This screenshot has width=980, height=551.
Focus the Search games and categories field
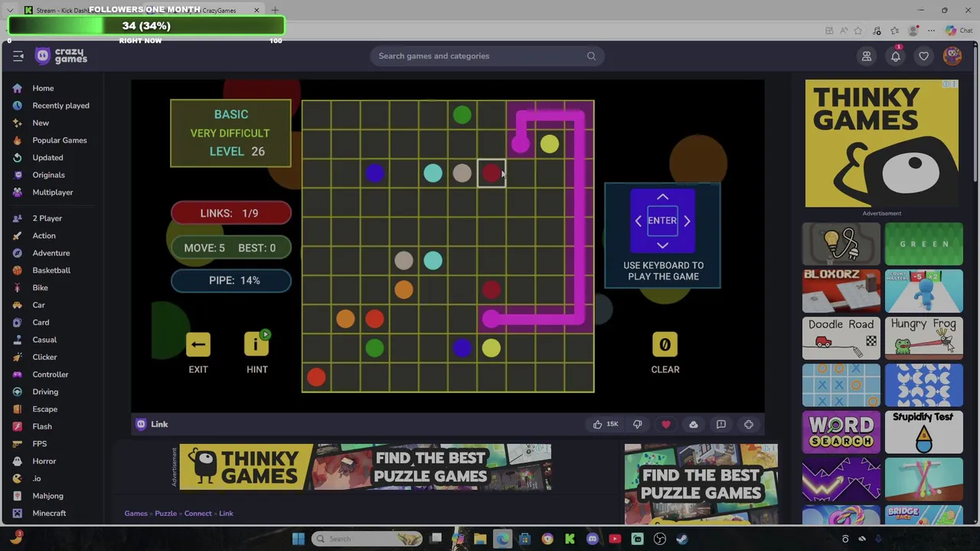click(x=487, y=56)
